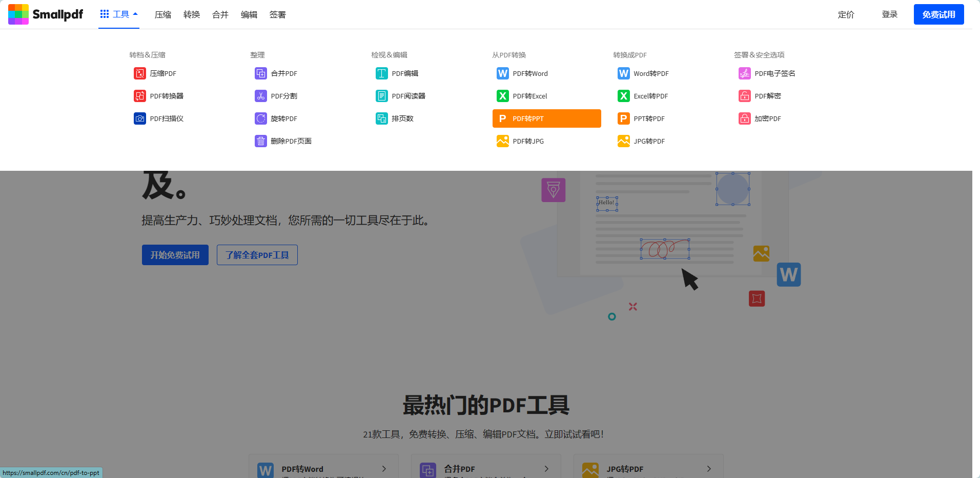Click the PDF转换器 icon
Screen dimensions: 980x478
[x=140, y=96]
